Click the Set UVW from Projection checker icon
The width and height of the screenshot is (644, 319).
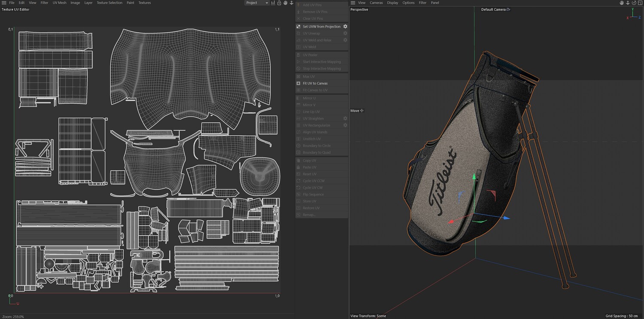click(x=299, y=27)
